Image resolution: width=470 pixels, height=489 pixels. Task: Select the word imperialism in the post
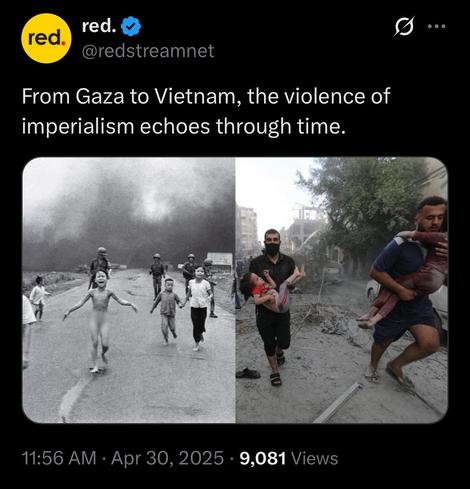[78, 127]
